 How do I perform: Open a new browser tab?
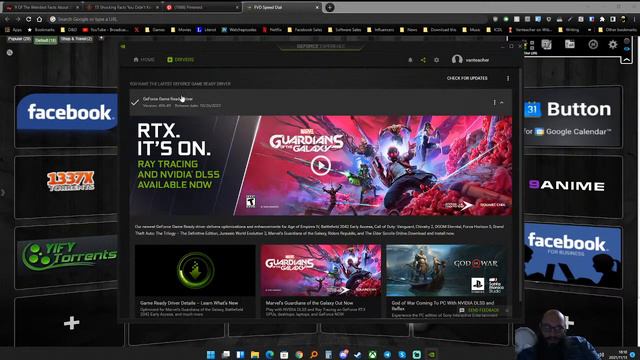tap(329, 7)
